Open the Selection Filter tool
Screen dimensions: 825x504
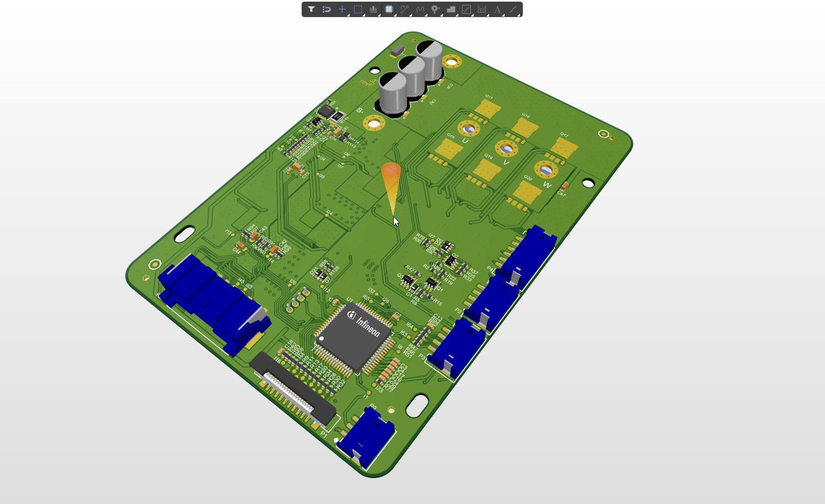(x=312, y=9)
